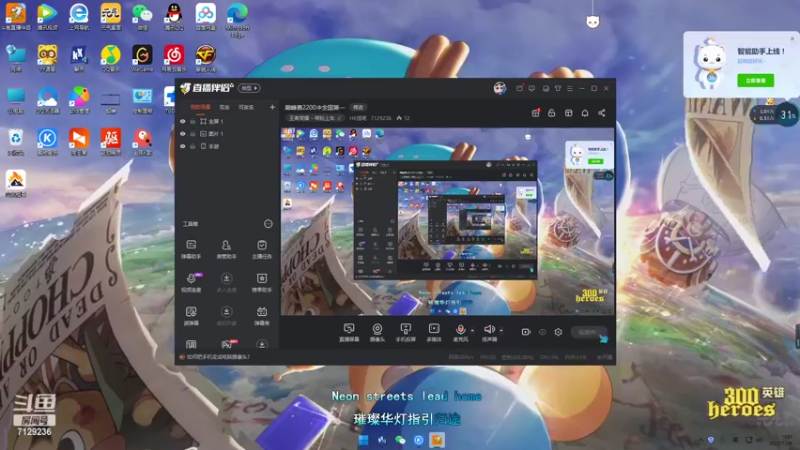Click the lock icon above the preview
This screenshot has width=800, height=450.
point(552,113)
